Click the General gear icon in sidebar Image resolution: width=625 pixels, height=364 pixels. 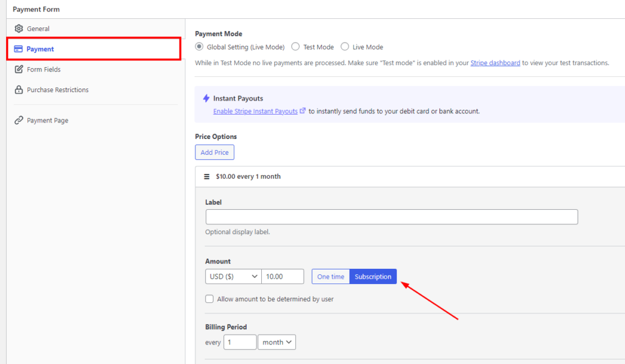tap(18, 29)
